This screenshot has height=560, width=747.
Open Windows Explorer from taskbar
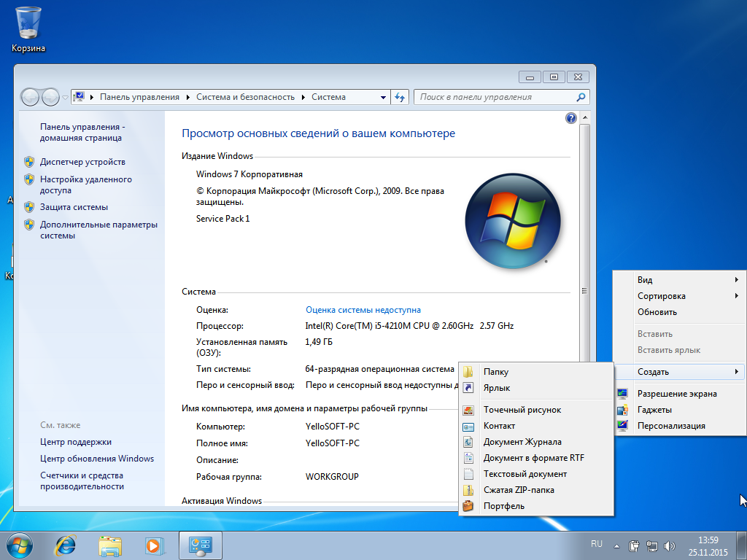109,545
